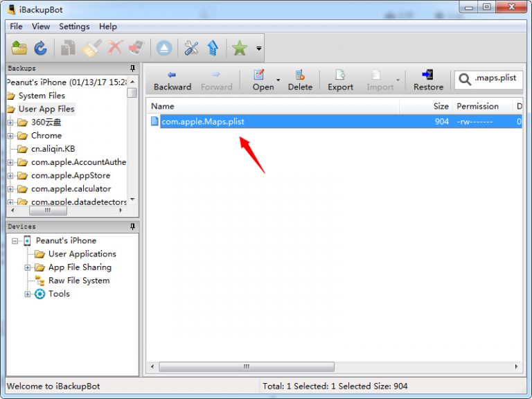
Task: Sort by the Name column header
Action: pos(274,106)
